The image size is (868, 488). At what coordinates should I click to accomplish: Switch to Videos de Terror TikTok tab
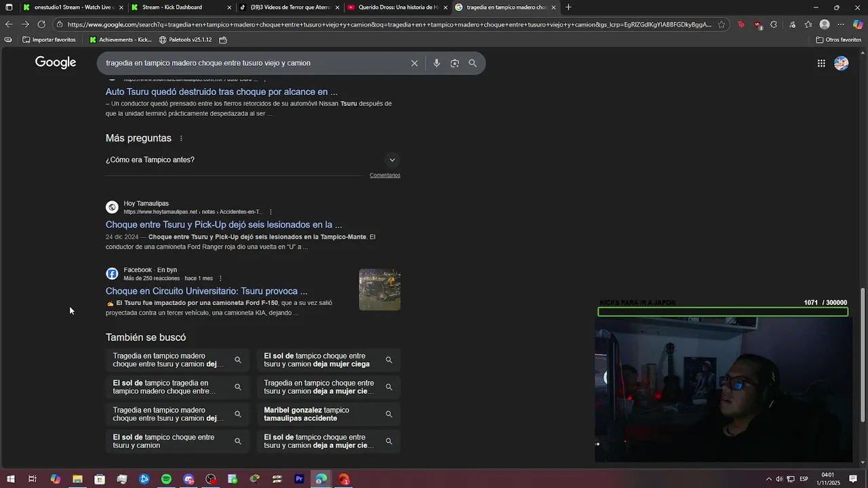[x=289, y=7]
